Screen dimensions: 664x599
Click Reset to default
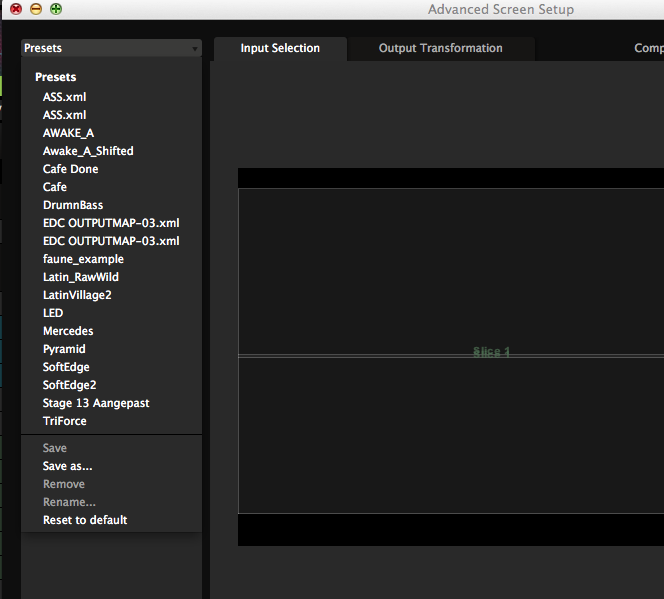click(85, 520)
